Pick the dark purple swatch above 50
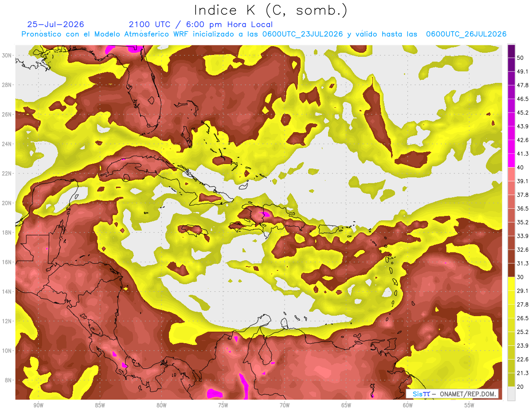 511,51
